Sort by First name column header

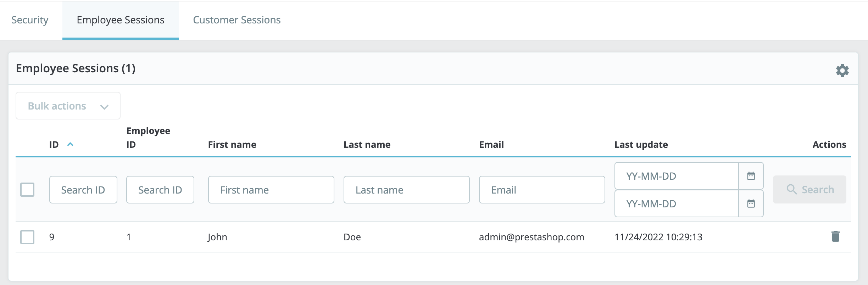(232, 145)
